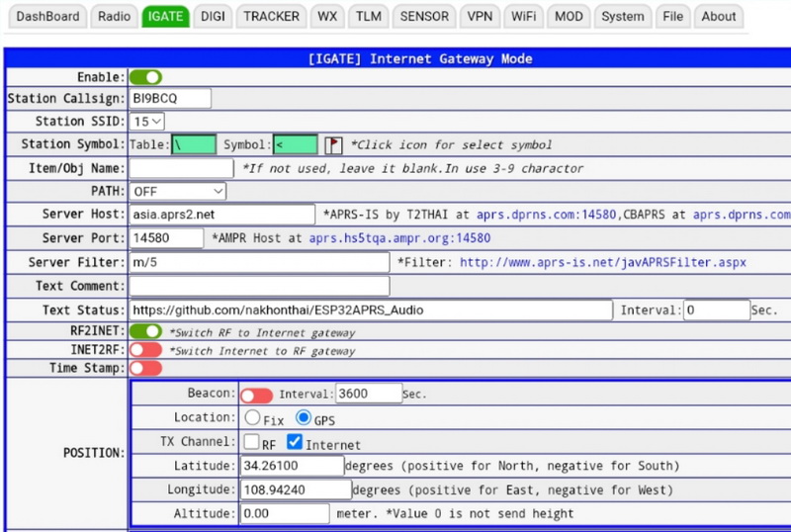Enable the position Beacon switch

tap(256, 395)
